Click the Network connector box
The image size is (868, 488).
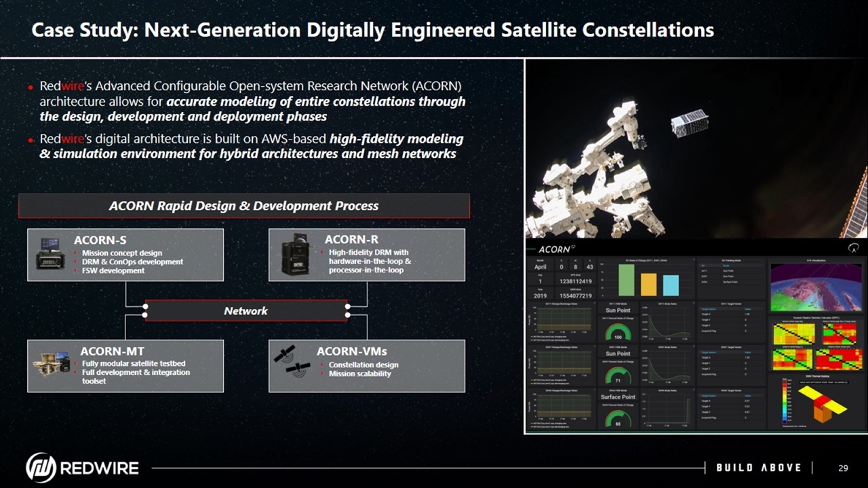[246, 310]
